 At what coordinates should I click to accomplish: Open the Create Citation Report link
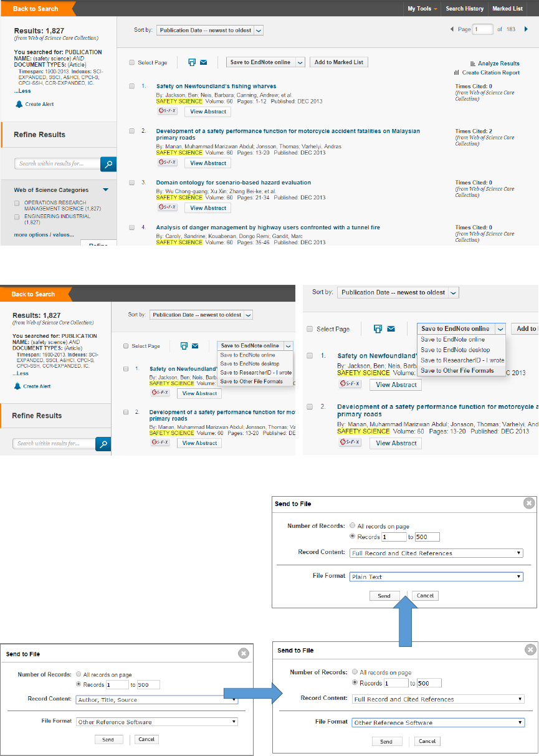click(x=491, y=73)
